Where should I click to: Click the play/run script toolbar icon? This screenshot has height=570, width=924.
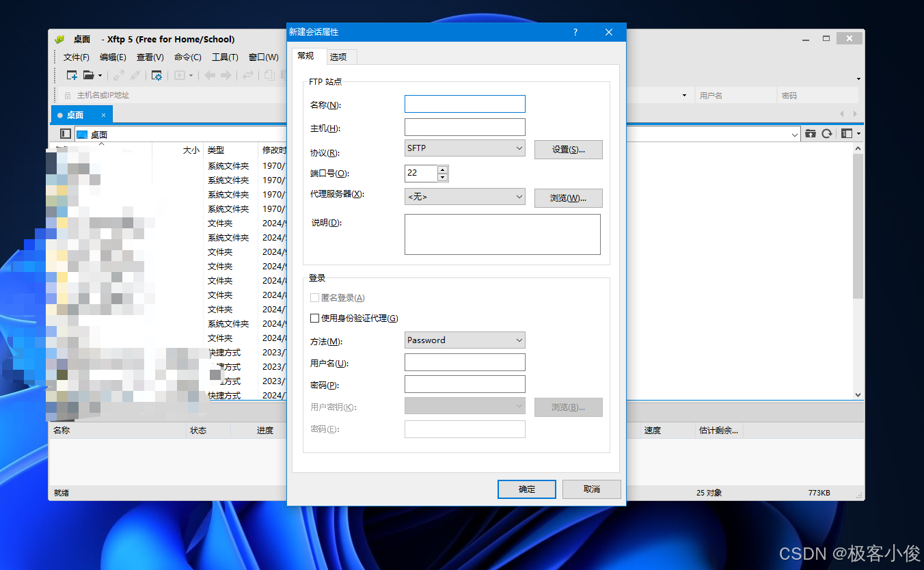click(x=179, y=75)
